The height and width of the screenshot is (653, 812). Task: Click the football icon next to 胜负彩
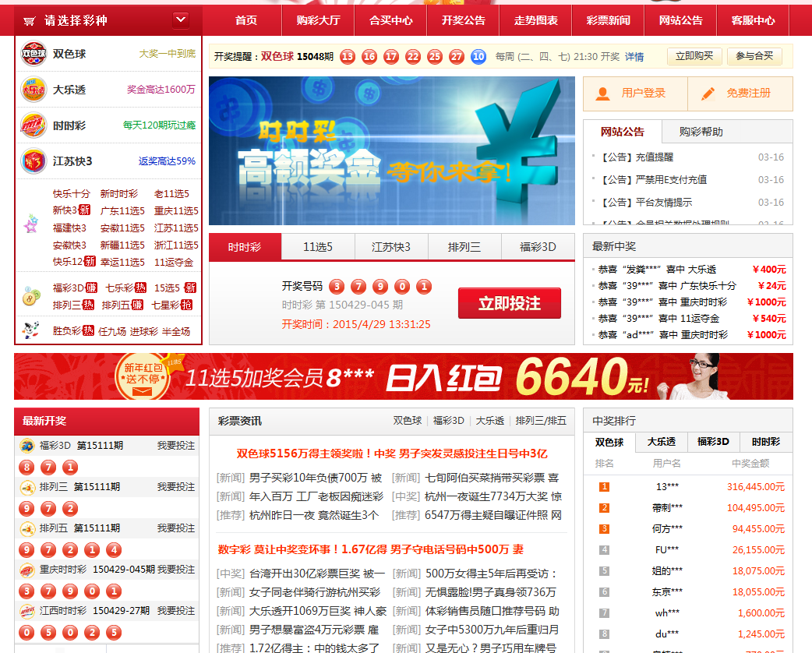[x=31, y=330]
